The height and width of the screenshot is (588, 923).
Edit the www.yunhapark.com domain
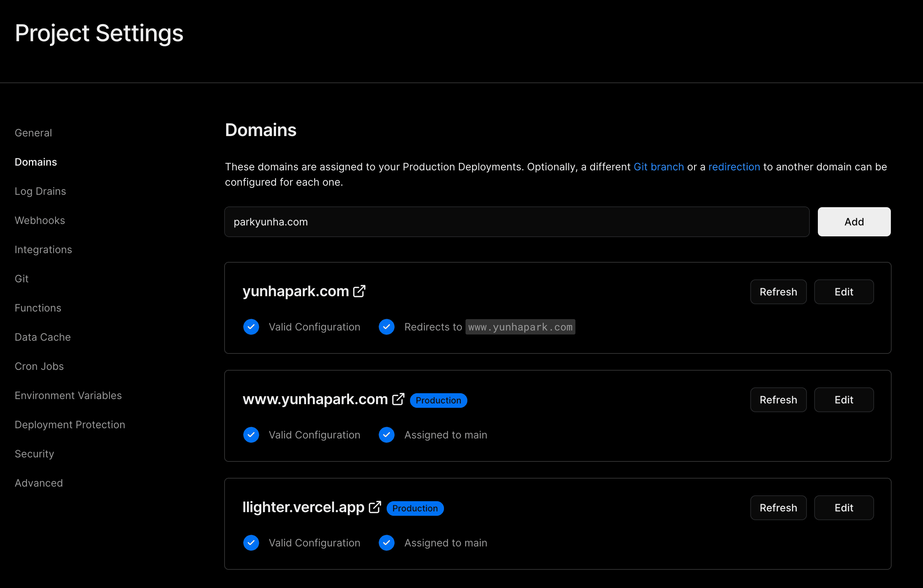(844, 400)
